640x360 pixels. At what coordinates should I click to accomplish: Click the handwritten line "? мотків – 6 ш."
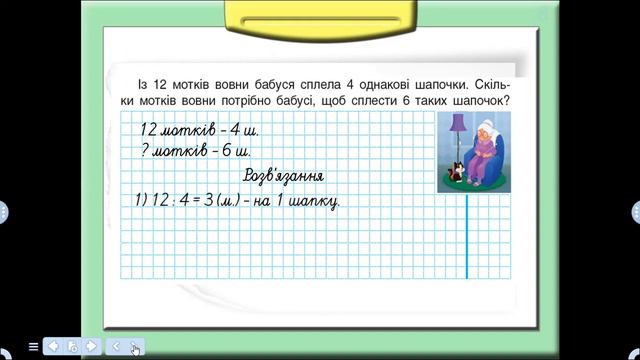pos(195,151)
